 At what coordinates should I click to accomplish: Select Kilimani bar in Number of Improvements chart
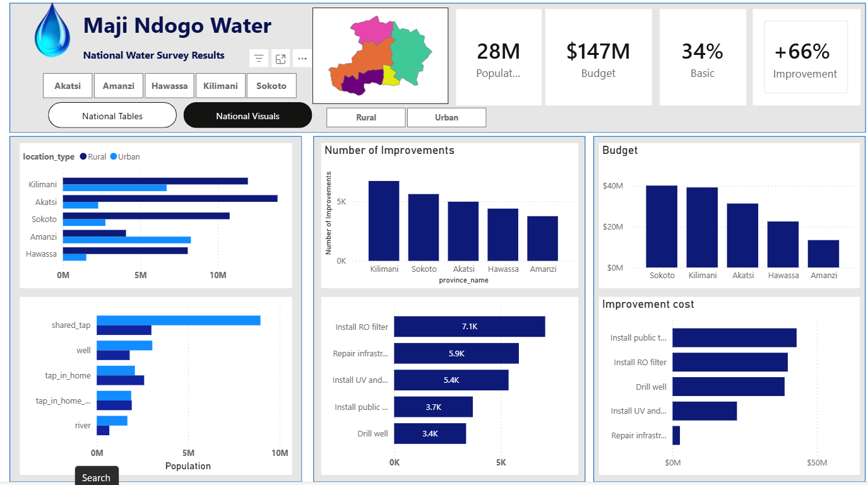tap(384, 221)
